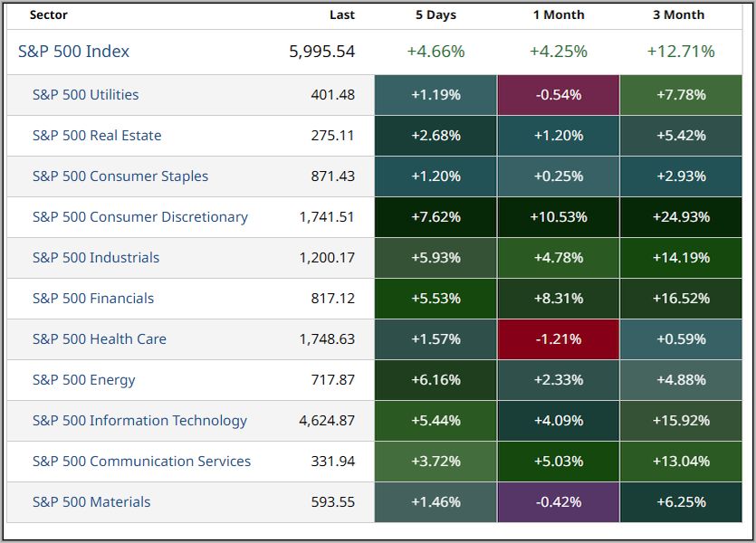Screen dimensions: 756x543
Task: Click S&P 500 Information Technology link
Action: [139, 421]
